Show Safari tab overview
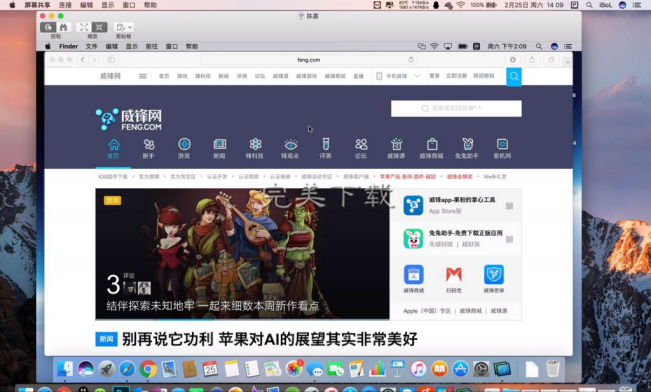The image size is (651, 392). click(551, 60)
